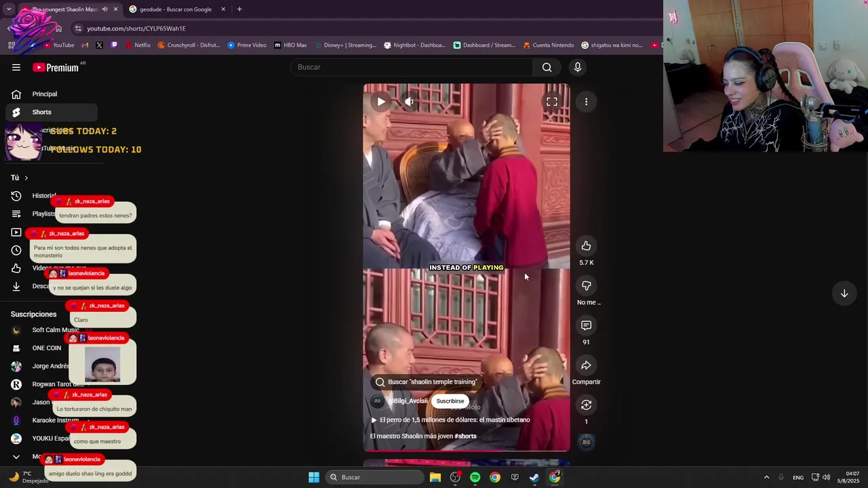Screen dimensions: 868x488
Task: Start voice search with the microphone icon
Action: click(578, 67)
